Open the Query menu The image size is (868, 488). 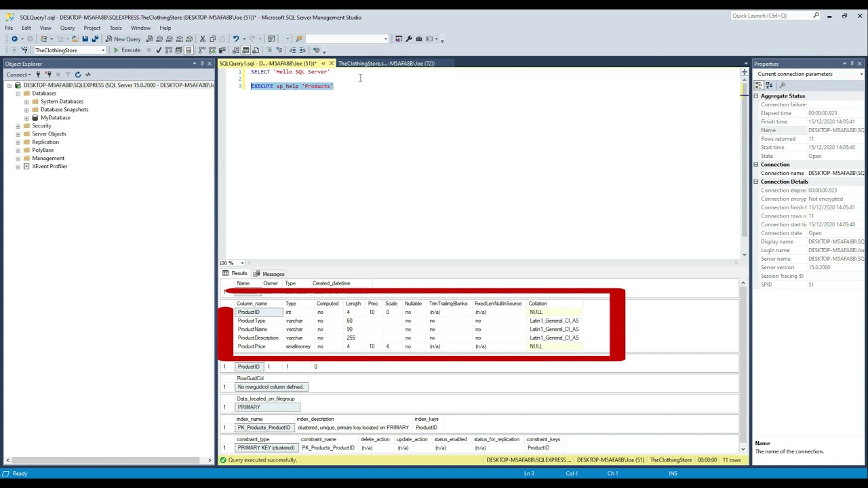(x=67, y=28)
